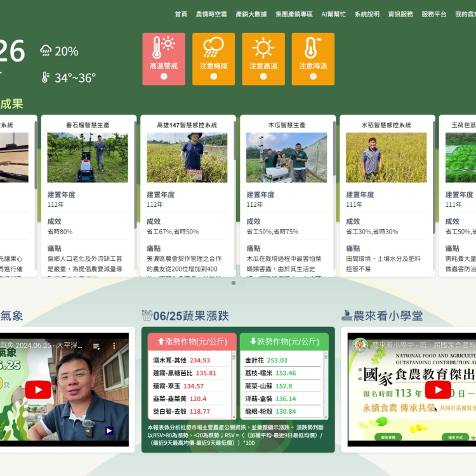Select the second carousel page dot
This screenshot has width=476, height=476.
click(243, 283)
